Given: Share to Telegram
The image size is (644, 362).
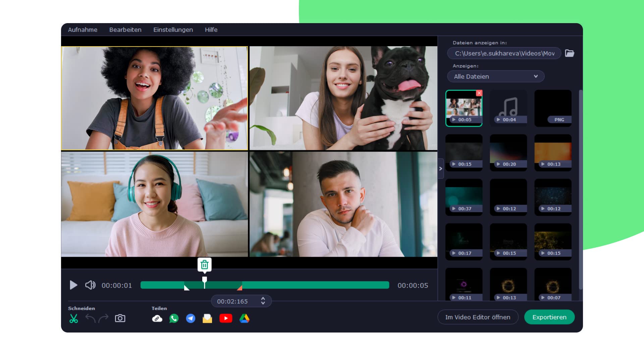Looking at the screenshot, I should [191, 318].
